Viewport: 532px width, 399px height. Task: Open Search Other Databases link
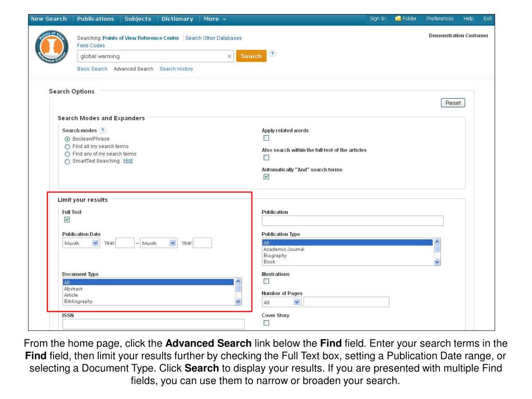tap(214, 38)
